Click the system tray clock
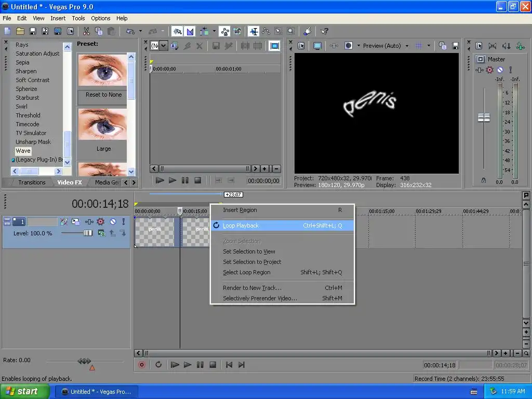This screenshot has height=399, width=532. pyautogui.click(x=513, y=392)
